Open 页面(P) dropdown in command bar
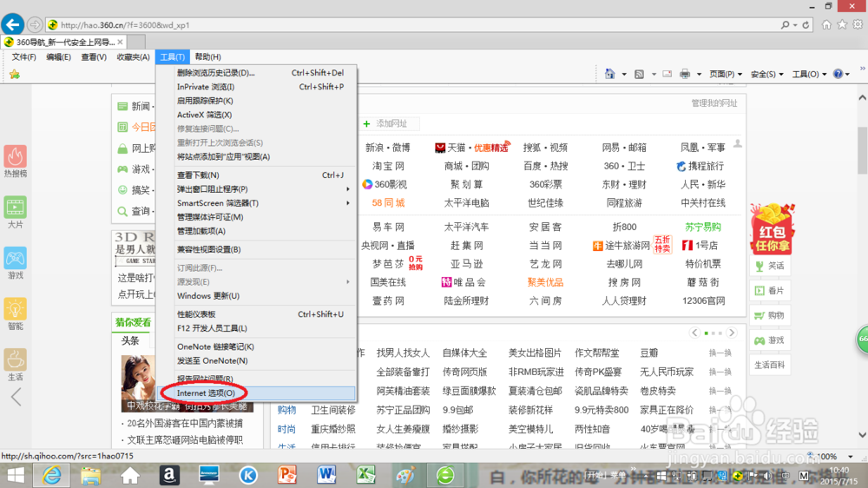 pos(725,74)
